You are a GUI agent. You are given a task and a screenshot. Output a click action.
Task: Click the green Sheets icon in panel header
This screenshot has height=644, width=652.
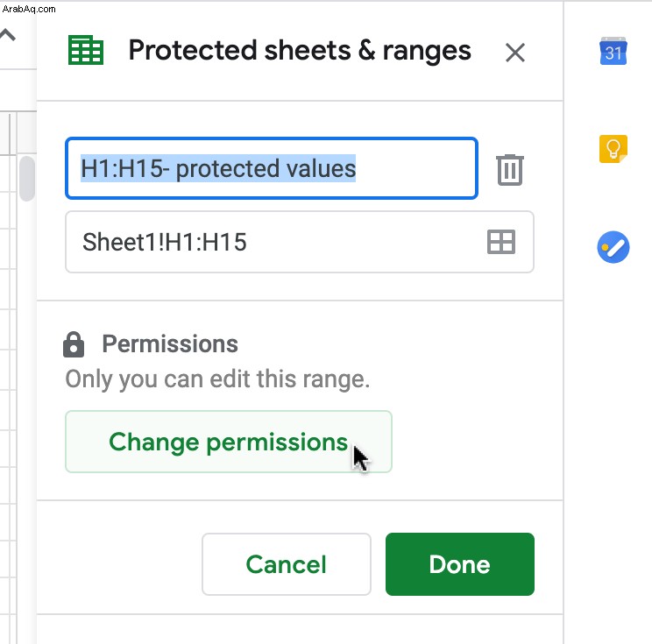tap(86, 50)
